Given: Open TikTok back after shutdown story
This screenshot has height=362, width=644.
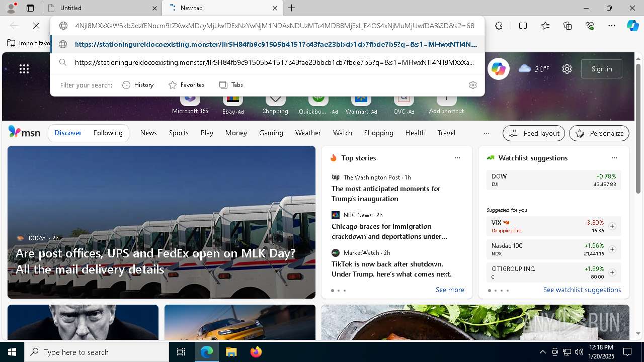Looking at the screenshot, I should click(x=391, y=269).
